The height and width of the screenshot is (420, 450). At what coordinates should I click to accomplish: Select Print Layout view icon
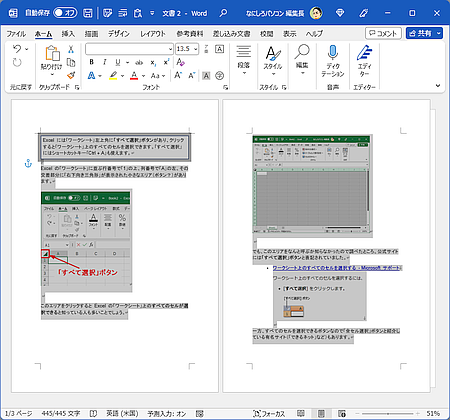(x=321, y=414)
